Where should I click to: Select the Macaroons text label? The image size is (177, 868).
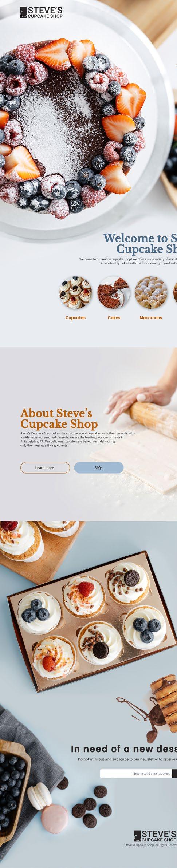tap(151, 317)
